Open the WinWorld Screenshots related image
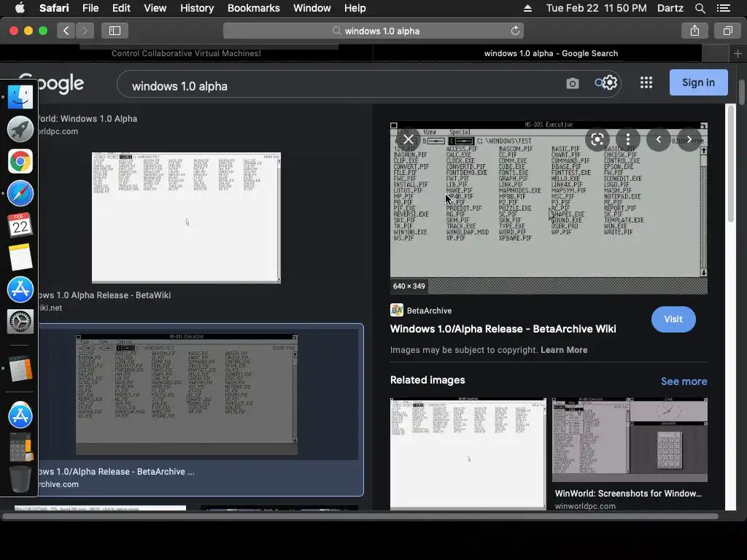This screenshot has height=560, width=747. pos(630,440)
